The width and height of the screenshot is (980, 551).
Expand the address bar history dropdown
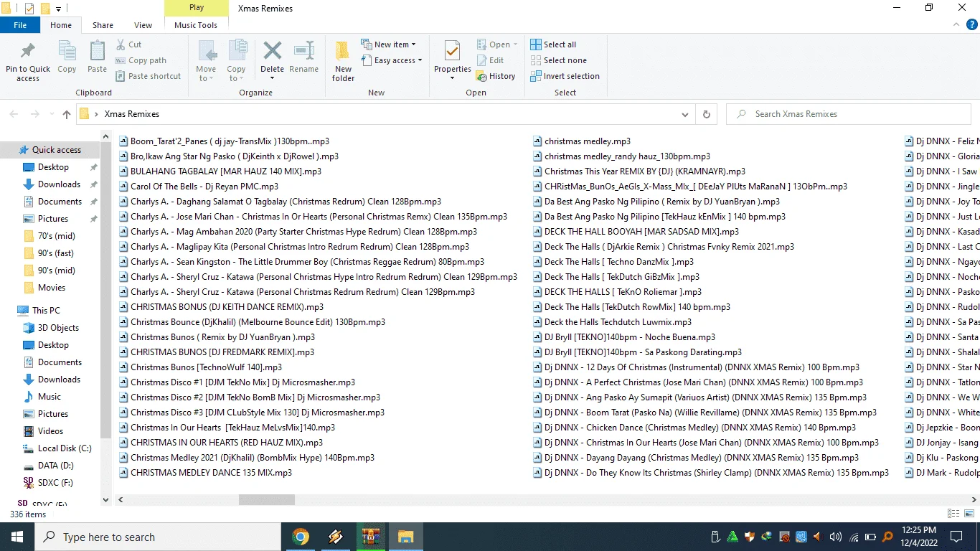coord(685,114)
